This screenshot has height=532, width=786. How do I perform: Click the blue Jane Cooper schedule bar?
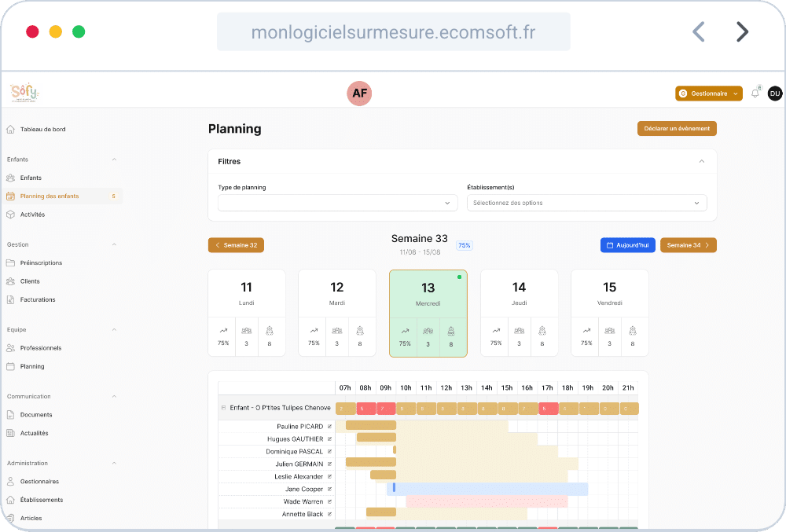(489, 489)
